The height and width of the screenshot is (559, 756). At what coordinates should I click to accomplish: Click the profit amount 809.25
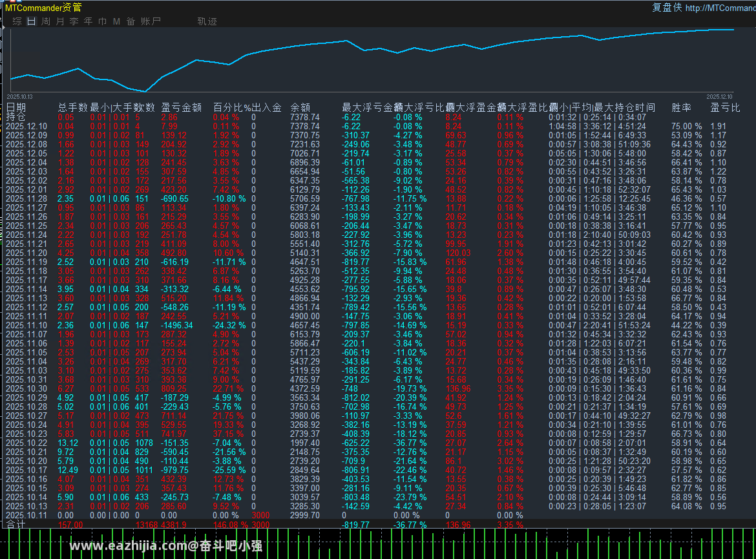coord(174,389)
